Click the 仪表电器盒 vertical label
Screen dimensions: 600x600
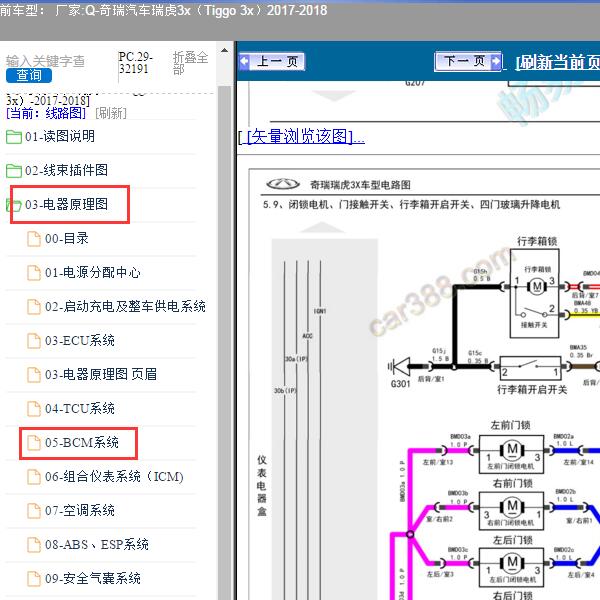coord(262,486)
